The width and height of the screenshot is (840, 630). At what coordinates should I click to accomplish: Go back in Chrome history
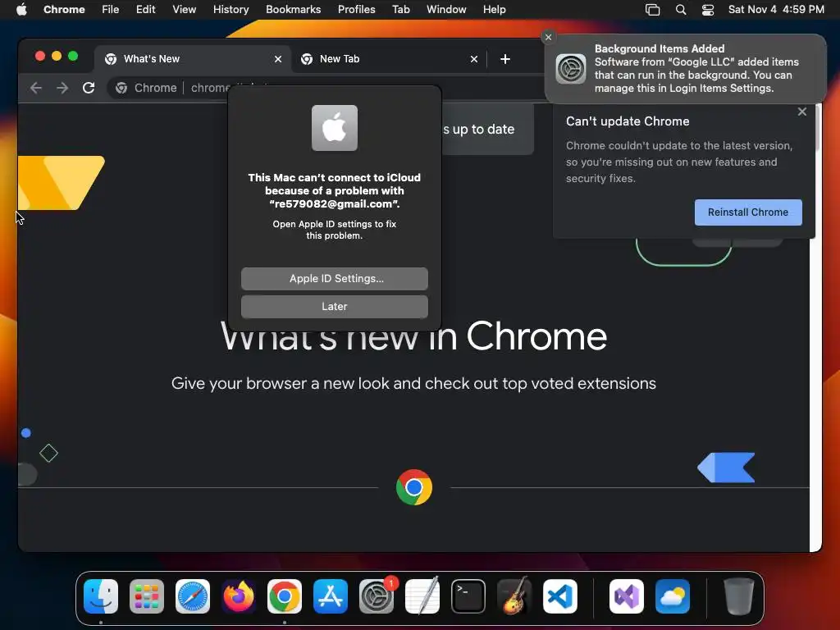point(36,88)
